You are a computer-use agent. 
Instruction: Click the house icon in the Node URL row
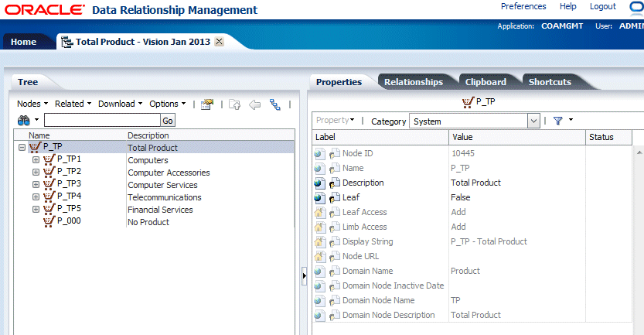(x=319, y=257)
